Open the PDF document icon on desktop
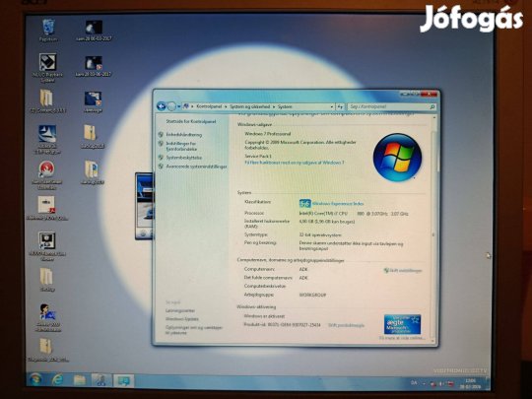This screenshot has width=532, height=399. coord(47,208)
